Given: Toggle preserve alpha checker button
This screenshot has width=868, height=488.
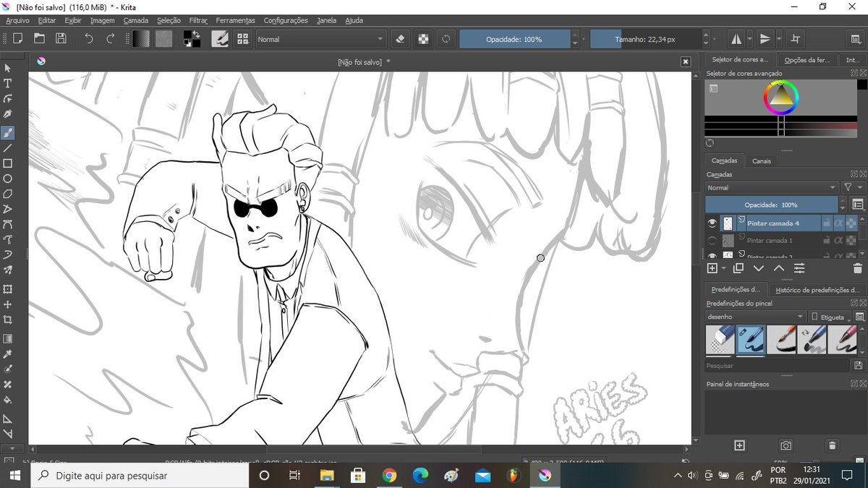Looking at the screenshot, I should click(423, 38).
